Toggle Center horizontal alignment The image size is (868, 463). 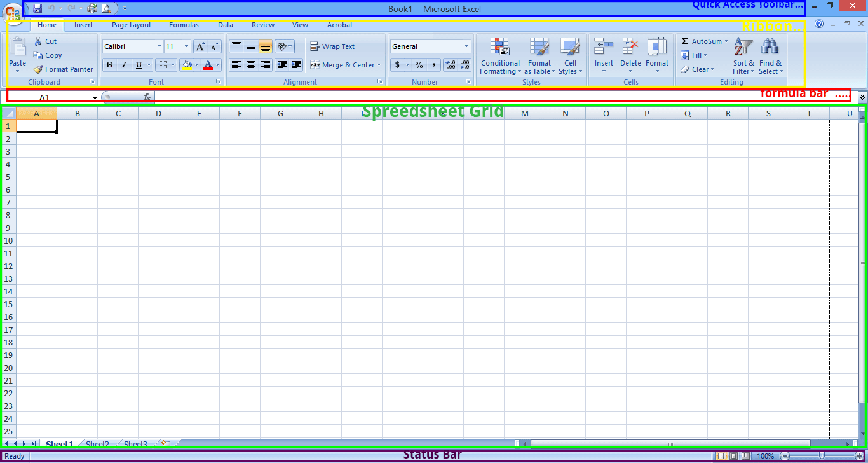[250, 65]
